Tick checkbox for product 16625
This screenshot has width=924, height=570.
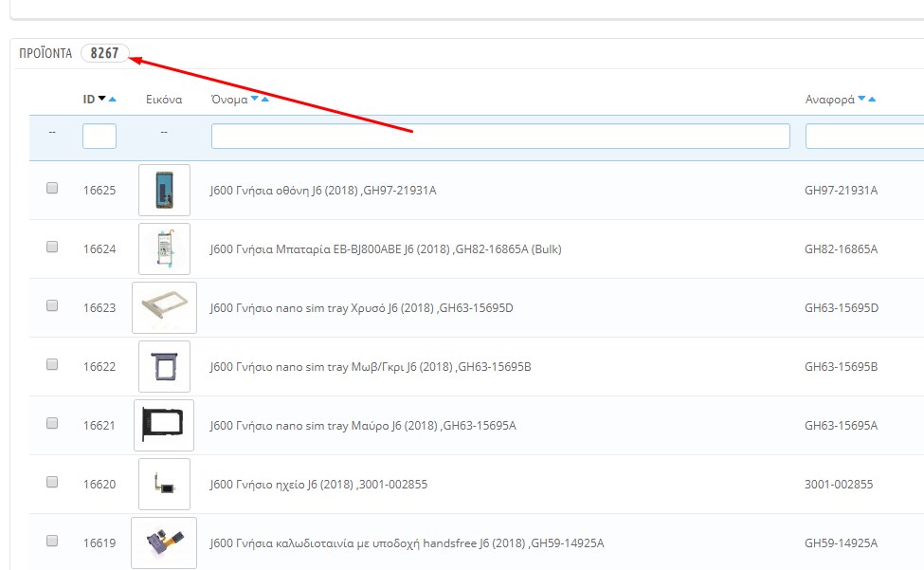[52, 189]
